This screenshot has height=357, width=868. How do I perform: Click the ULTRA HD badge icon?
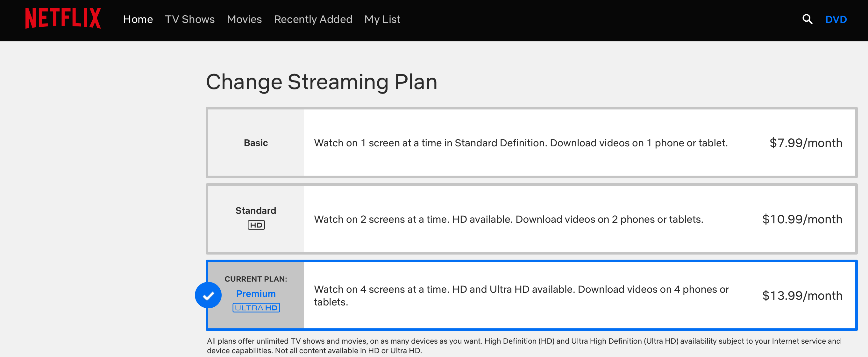256,308
